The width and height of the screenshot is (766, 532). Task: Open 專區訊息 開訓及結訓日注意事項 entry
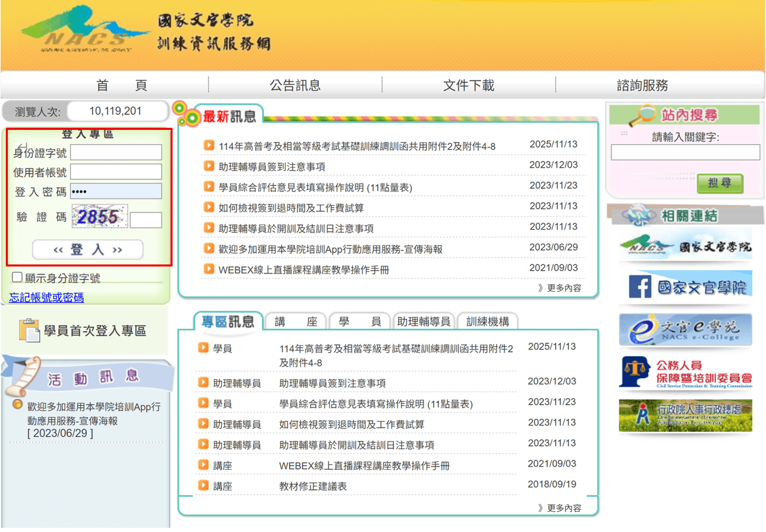(x=357, y=445)
